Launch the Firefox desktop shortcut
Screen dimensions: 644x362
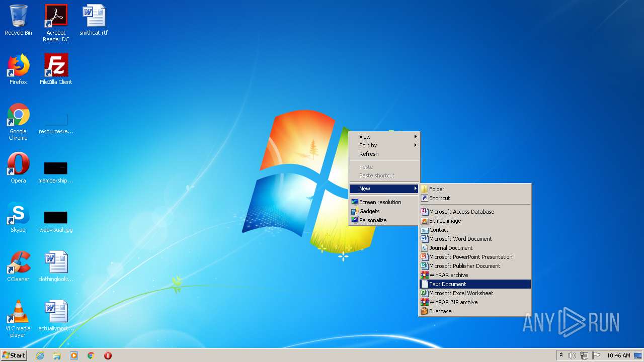point(18,69)
